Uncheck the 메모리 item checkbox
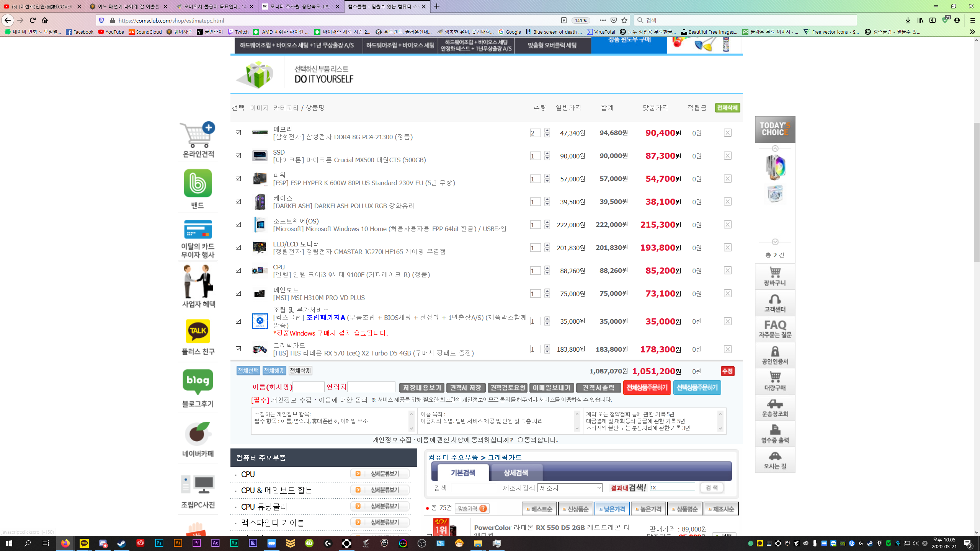 (238, 133)
